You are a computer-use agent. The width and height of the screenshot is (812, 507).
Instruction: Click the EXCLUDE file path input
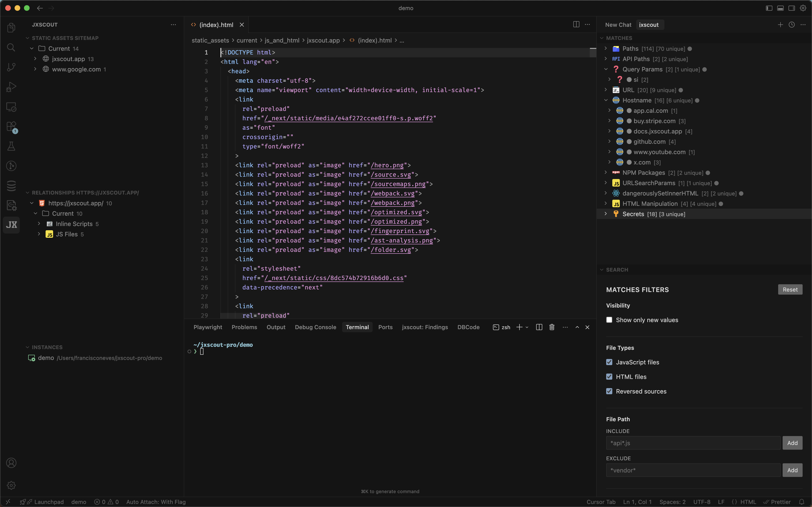693,470
